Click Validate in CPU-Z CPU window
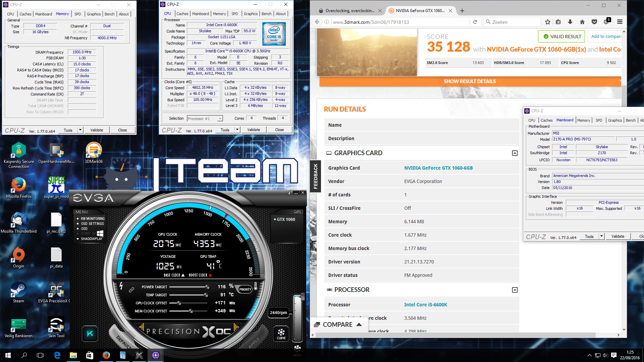The width and height of the screenshot is (644, 362). point(253,130)
